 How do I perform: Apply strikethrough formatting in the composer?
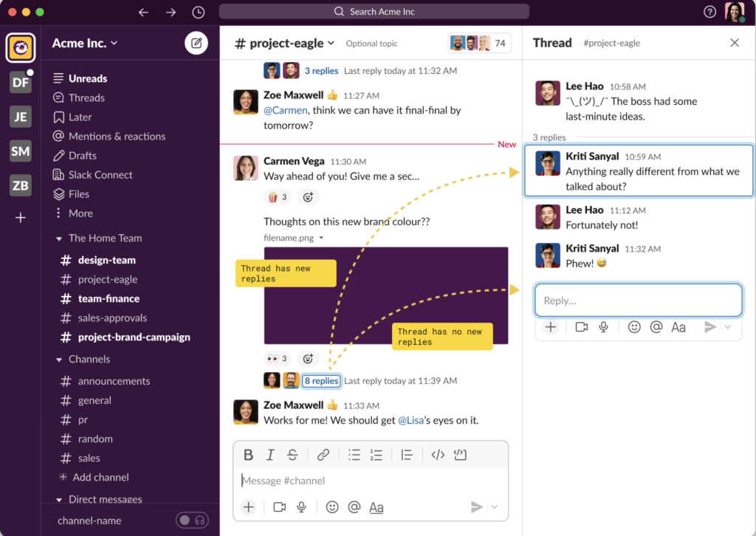tap(292, 455)
